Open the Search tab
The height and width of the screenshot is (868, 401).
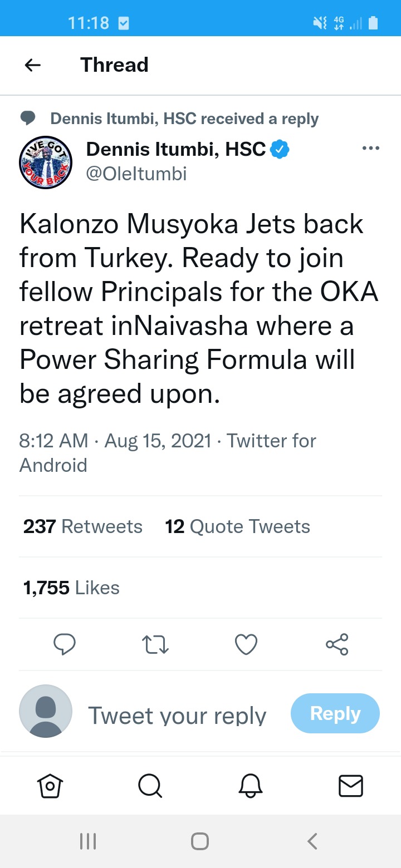click(149, 786)
